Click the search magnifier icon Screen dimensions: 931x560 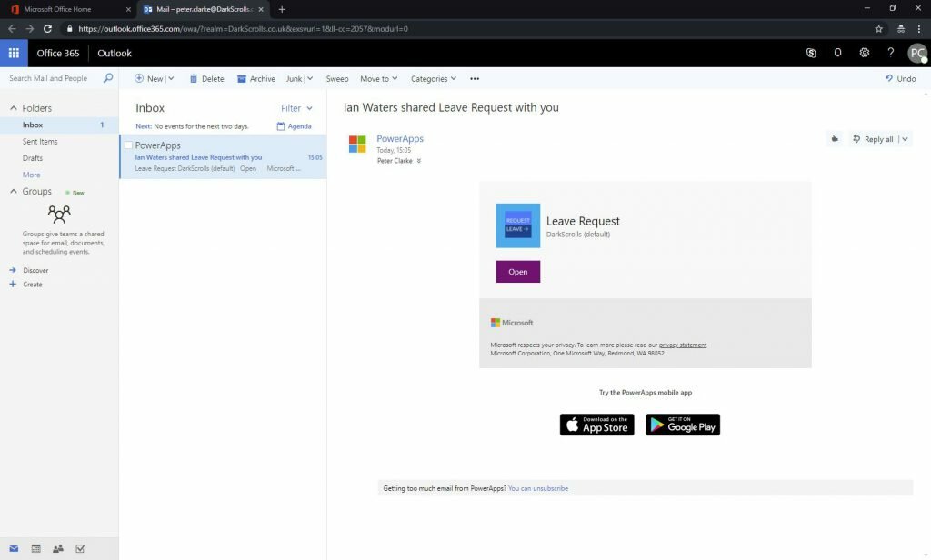pos(108,78)
